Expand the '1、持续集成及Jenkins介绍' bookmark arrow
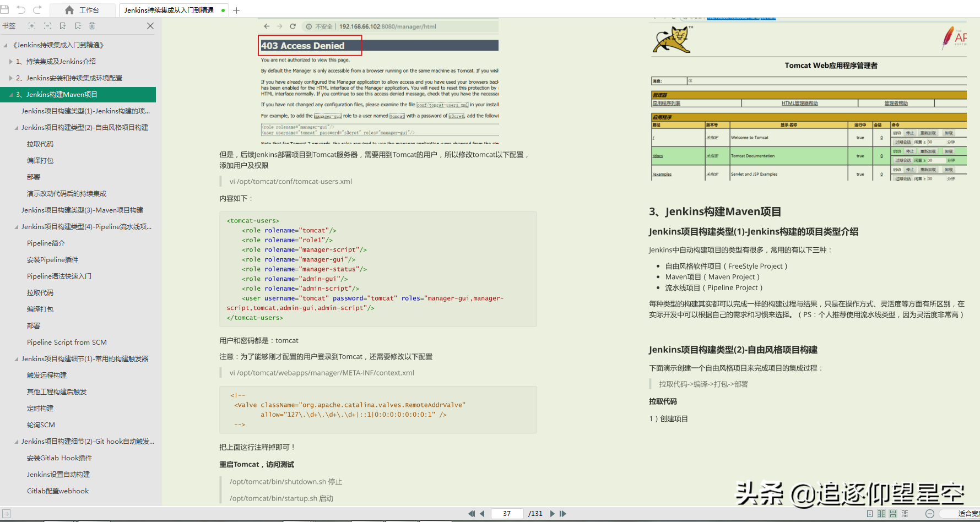This screenshot has height=522, width=980. [10, 62]
